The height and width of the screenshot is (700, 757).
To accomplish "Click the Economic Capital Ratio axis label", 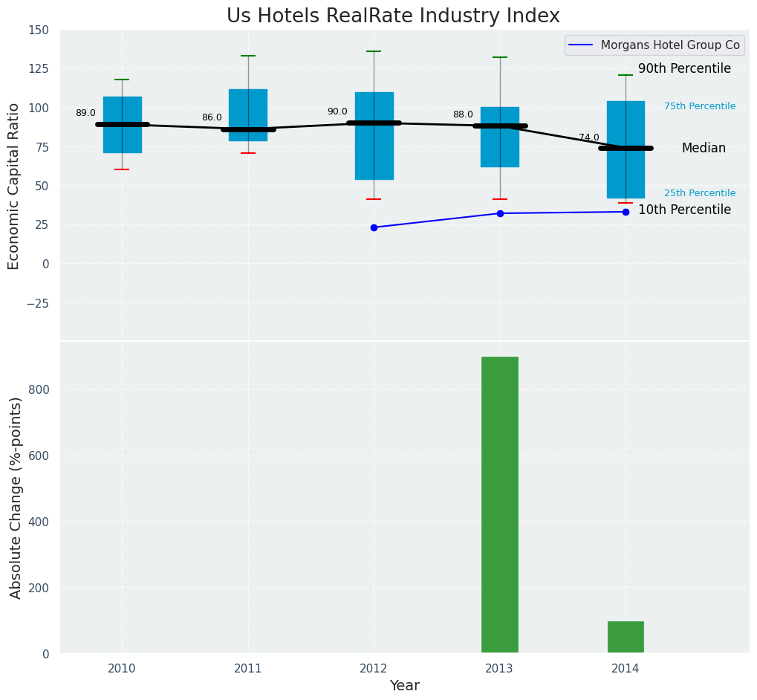I will [x=14, y=185].
